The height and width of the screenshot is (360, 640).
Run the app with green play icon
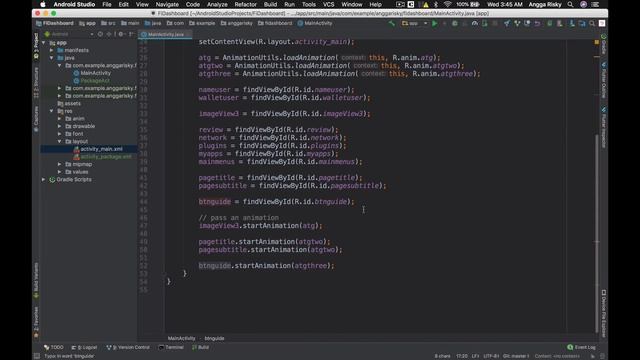tap(435, 24)
